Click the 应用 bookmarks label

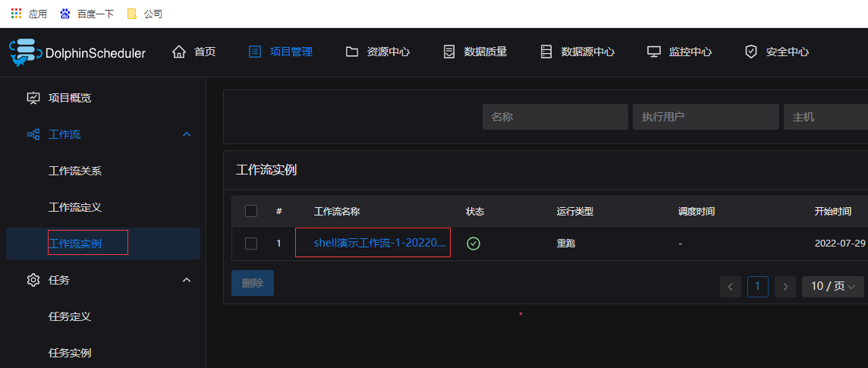coord(38,14)
